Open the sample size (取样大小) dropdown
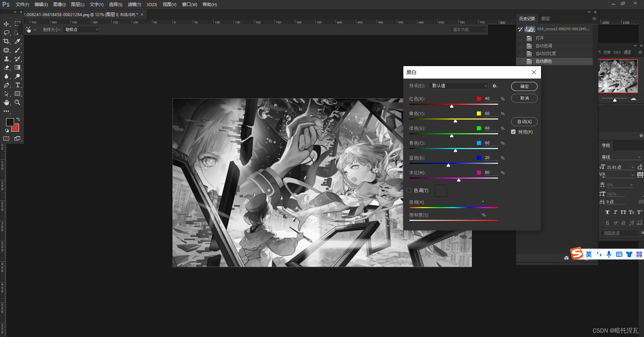Viewport: 644px width, 337px height. pyautogui.click(x=81, y=30)
